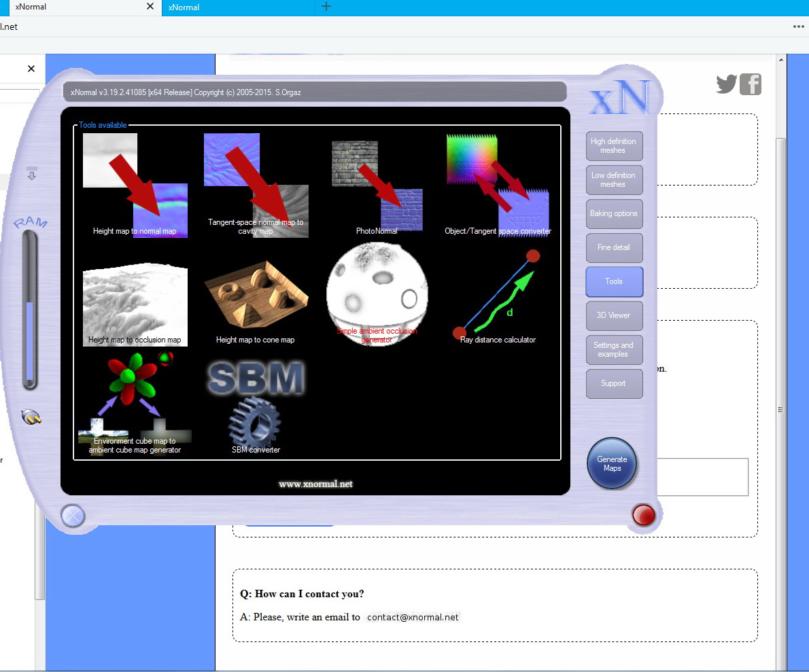Click the scroll up arrow on page scrollbar

(x=781, y=60)
